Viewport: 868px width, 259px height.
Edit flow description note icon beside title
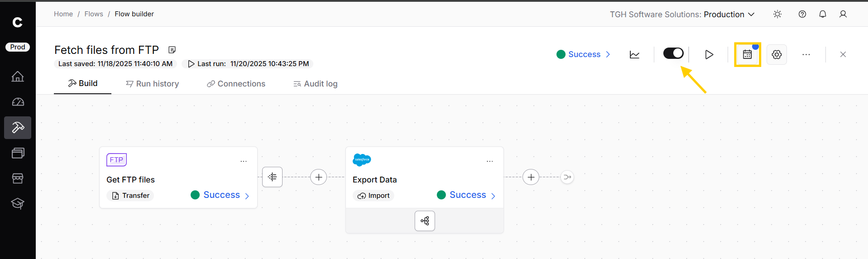(x=172, y=50)
